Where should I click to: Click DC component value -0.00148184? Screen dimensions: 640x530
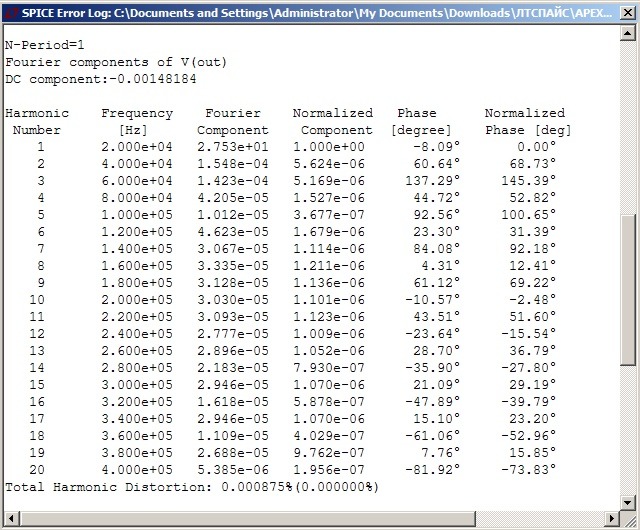tap(153, 79)
